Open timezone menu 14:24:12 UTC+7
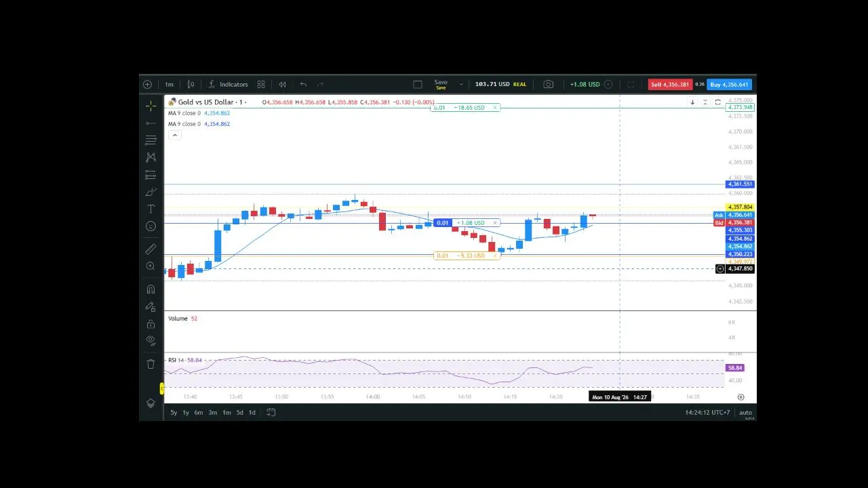The image size is (868, 488). pyautogui.click(x=707, y=413)
